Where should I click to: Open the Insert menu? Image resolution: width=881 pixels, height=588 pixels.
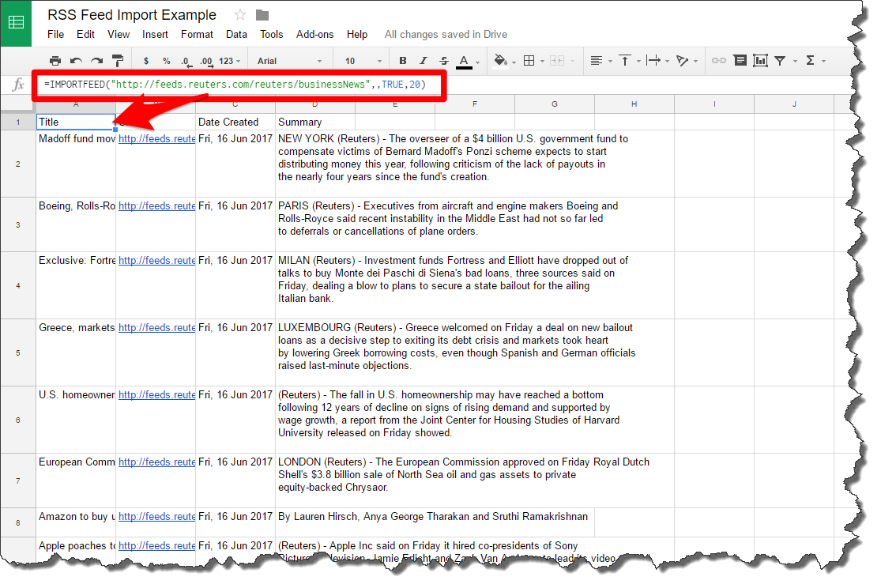(x=155, y=34)
